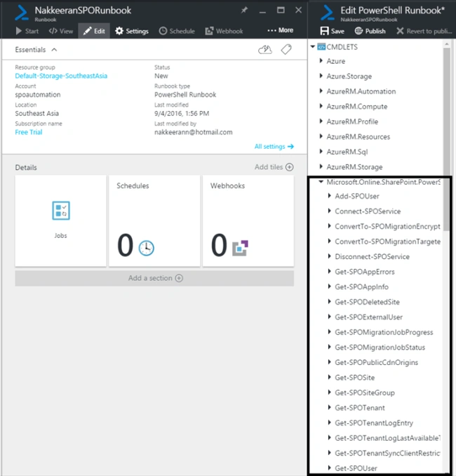This screenshot has height=476, width=456.
Task: Open All settings link
Action: pos(274,147)
